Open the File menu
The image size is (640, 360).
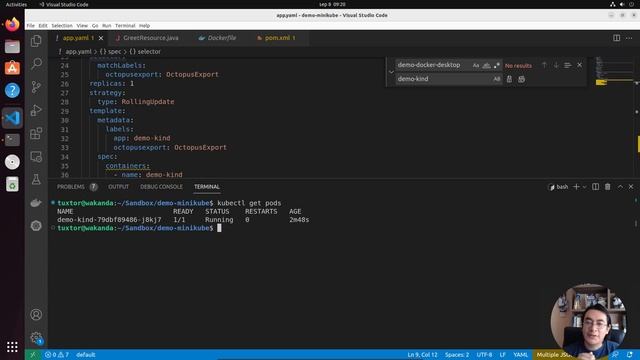[31, 25]
